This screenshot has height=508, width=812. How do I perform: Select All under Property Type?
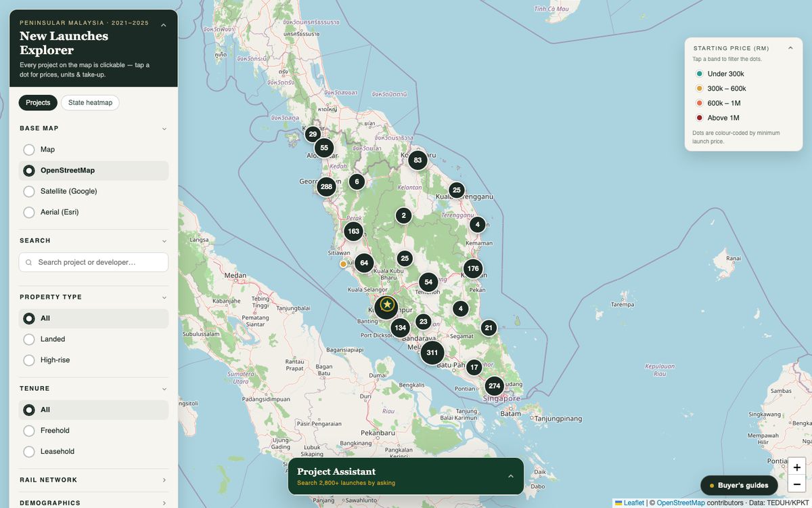[x=93, y=318]
